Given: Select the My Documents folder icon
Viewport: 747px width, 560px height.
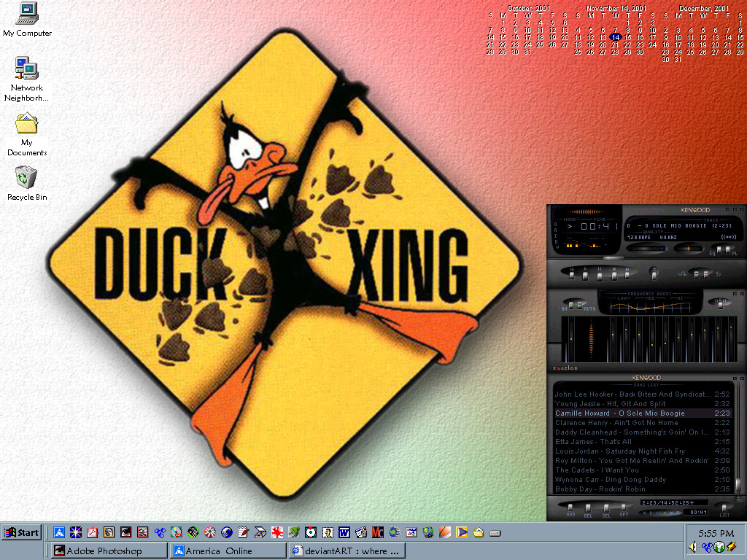Looking at the screenshot, I should pyautogui.click(x=27, y=135).
